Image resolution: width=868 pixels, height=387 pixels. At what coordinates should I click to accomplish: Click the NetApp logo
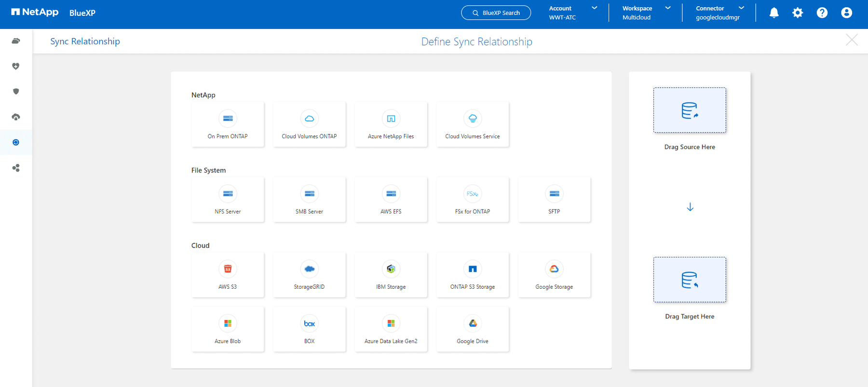(35, 12)
